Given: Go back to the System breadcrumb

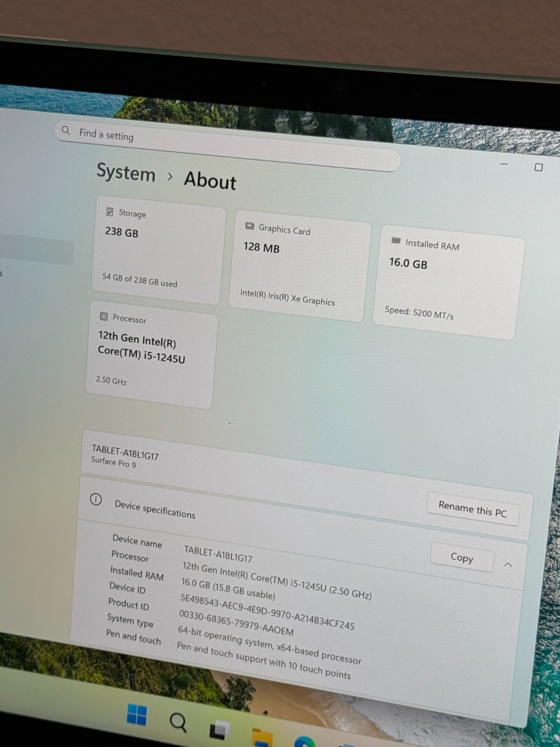Looking at the screenshot, I should tap(126, 172).
